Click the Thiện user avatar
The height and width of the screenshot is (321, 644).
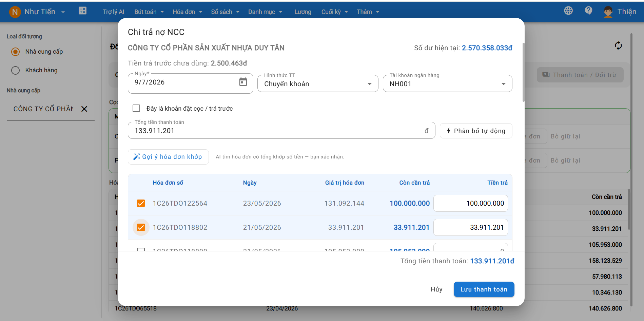[608, 12]
